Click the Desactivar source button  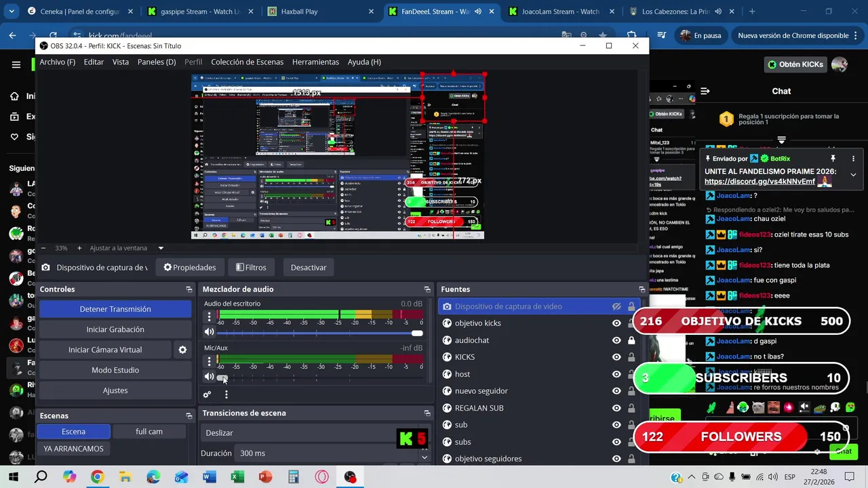309,267
